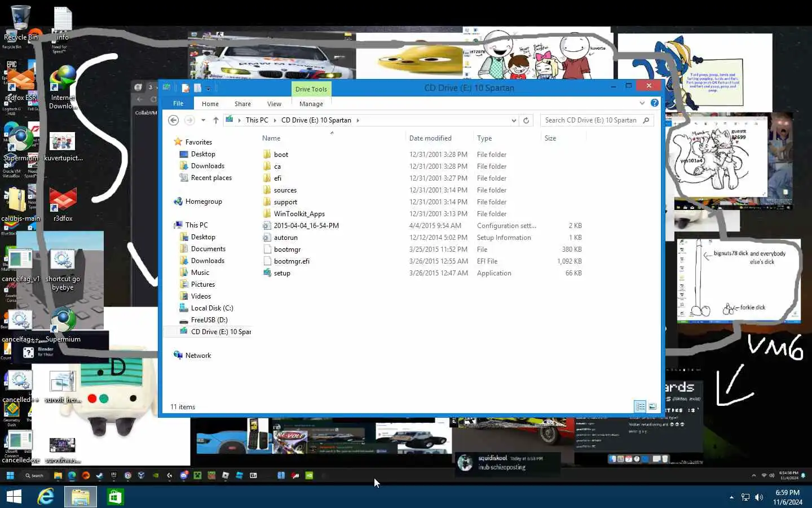Select the r3dfox ESR desktop shortcut
Screen dimensions: 812x508
tap(21, 85)
